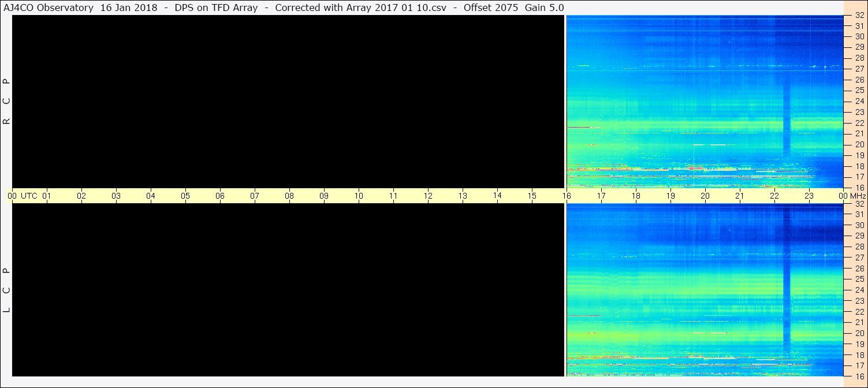
Task: Click the MHz unit label
Action: point(855,196)
